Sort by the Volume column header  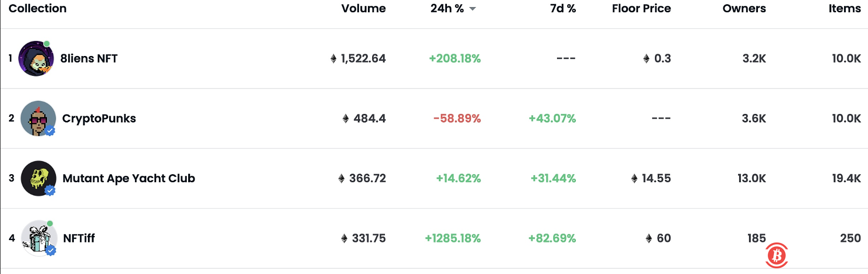click(363, 8)
